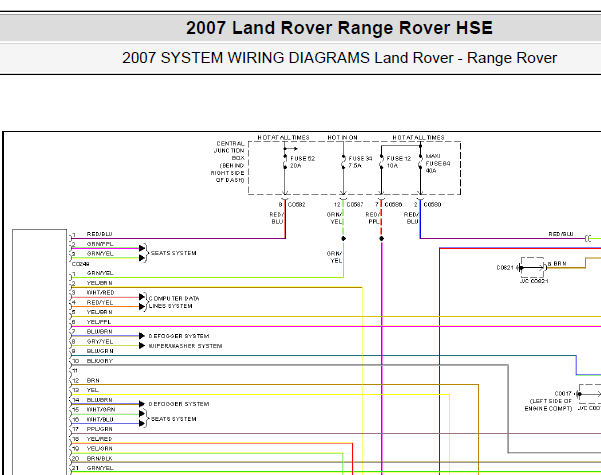This screenshot has height=475, width=601.
Task: Click the "SEATS SYSTEM" label beside WHT/BLU wire
Action: (x=174, y=419)
